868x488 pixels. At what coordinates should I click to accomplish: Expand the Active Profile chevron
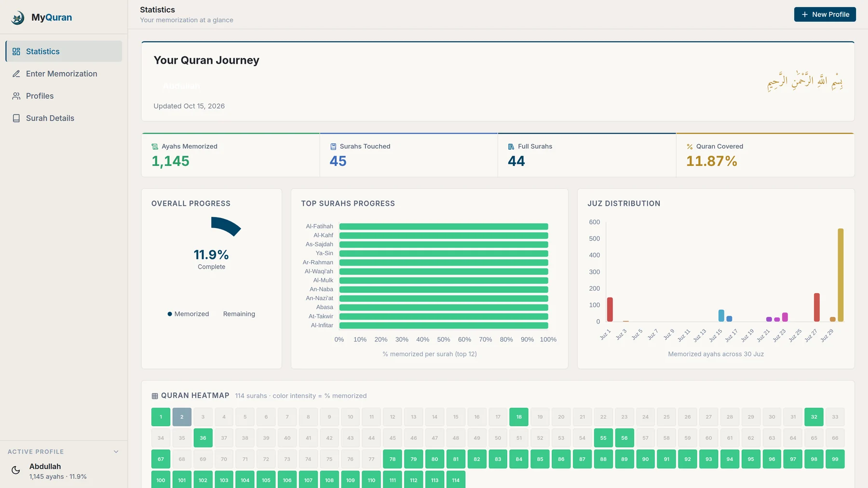pyautogui.click(x=116, y=452)
